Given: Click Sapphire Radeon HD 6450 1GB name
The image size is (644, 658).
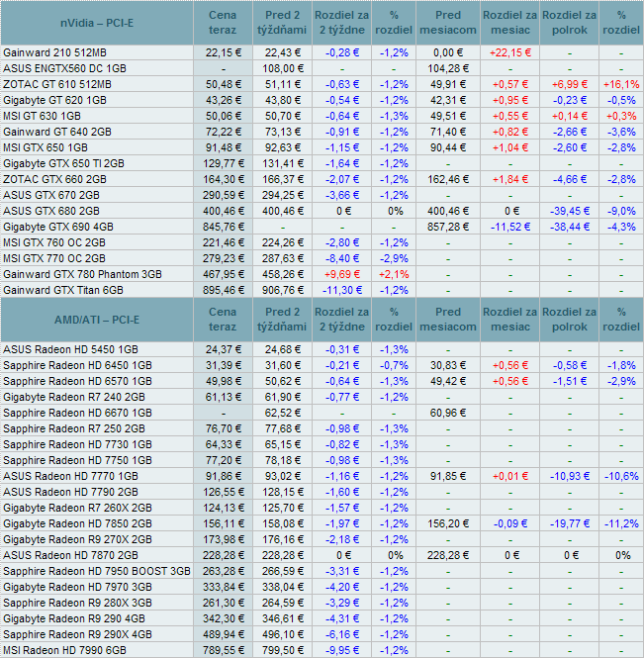Looking at the screenshot, I should coord(77,365).
